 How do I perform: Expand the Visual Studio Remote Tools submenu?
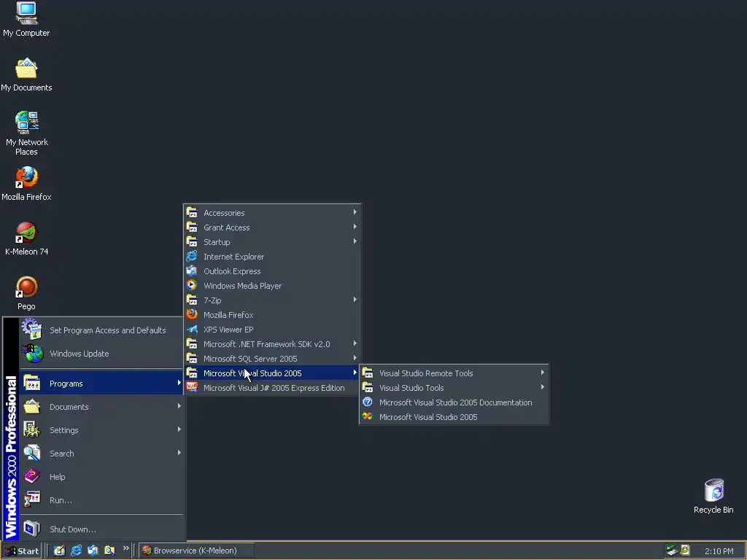click(x=454, y=373)
